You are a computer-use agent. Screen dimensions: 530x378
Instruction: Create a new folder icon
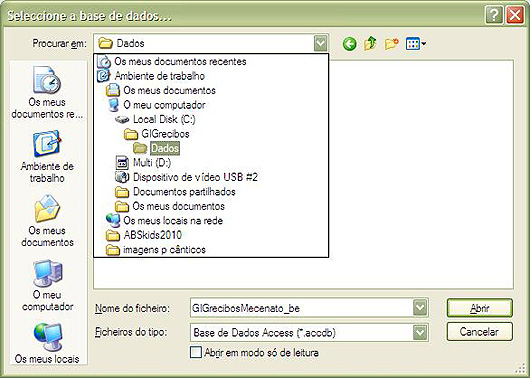(x=391, y=44)
